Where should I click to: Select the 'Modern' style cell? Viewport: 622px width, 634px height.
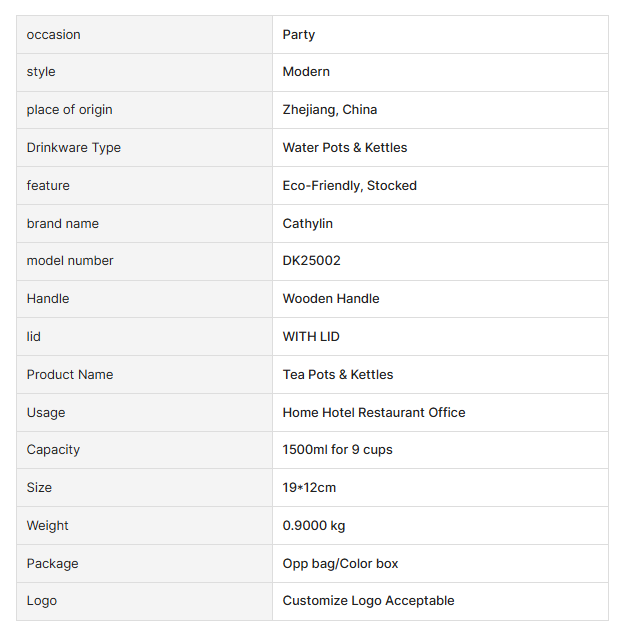pyautogui.click(x=306, y=72)
